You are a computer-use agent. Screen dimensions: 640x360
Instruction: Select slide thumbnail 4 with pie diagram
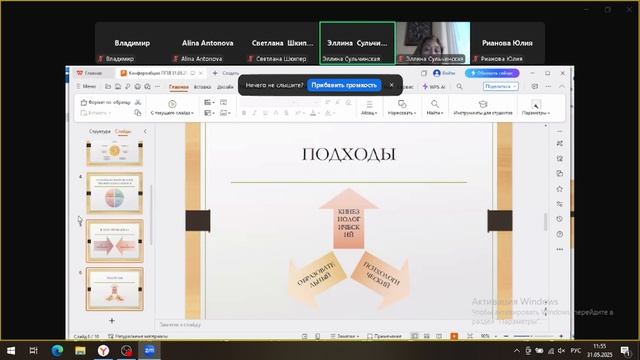115,193
